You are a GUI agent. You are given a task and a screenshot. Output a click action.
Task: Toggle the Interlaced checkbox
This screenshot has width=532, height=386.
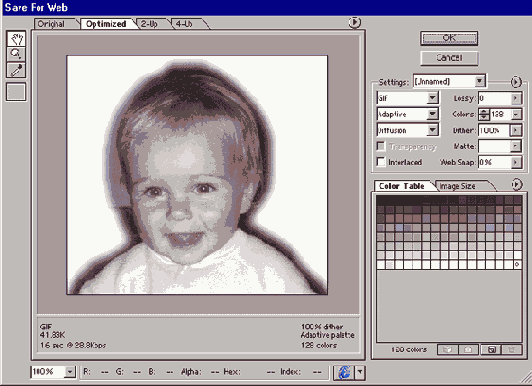point(381,162)
